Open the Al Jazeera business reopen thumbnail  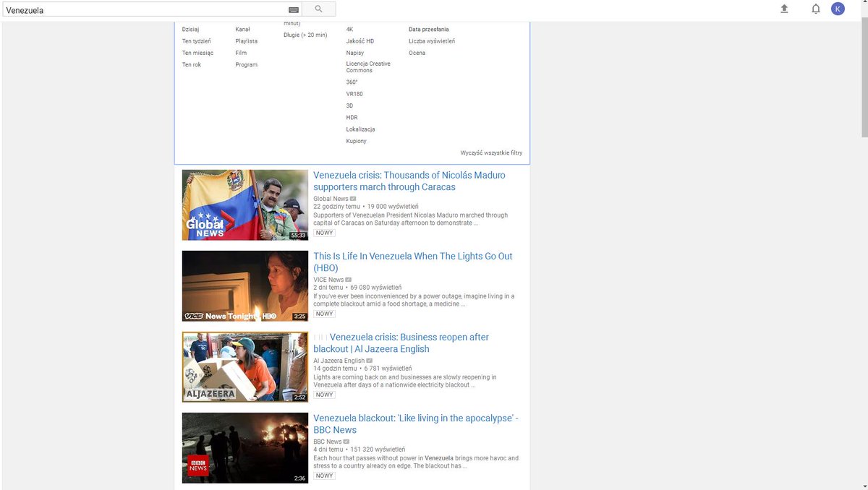pyautogui.click(x=245, y=366)
